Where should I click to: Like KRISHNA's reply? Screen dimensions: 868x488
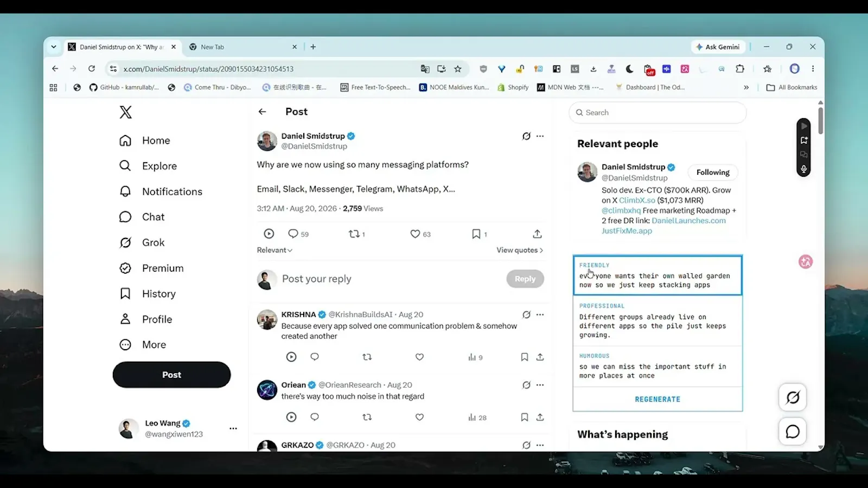[419, 357]
